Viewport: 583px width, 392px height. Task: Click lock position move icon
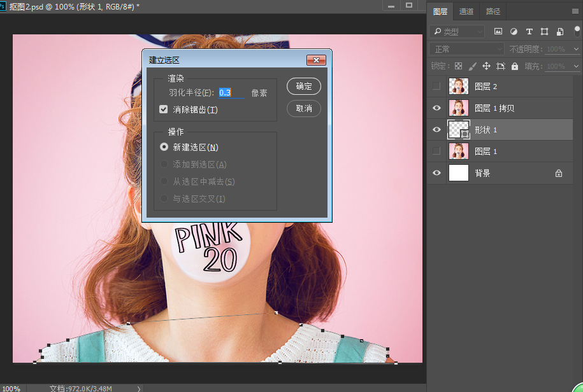(x=486, y=66)
